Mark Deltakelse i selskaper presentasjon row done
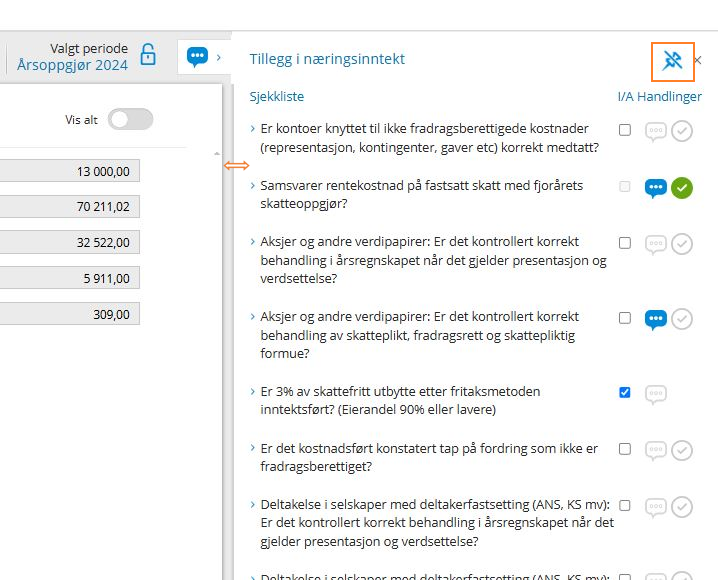718x580 pixels. click(682, 507)
